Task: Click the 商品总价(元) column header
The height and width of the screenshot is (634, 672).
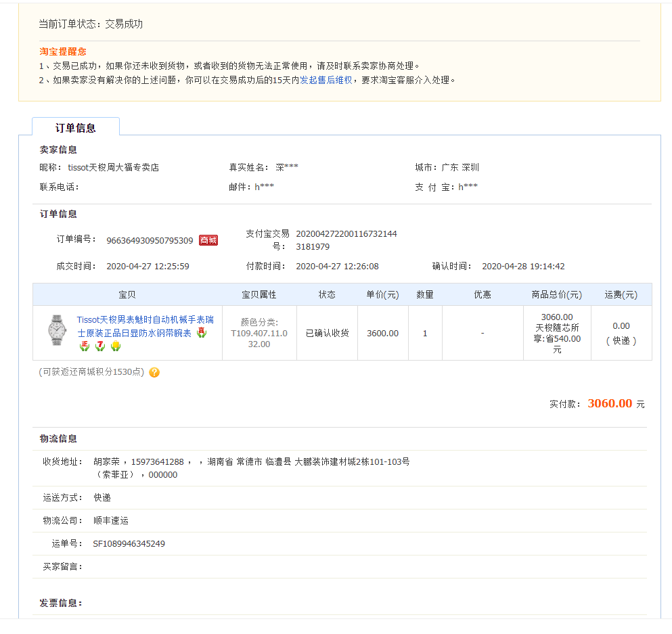Action: click(557, 295)
